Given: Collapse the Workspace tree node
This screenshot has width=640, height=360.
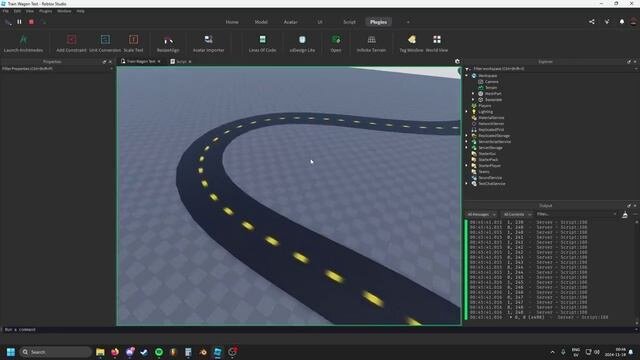Looking at the screenshot, I should pos(467,76).
